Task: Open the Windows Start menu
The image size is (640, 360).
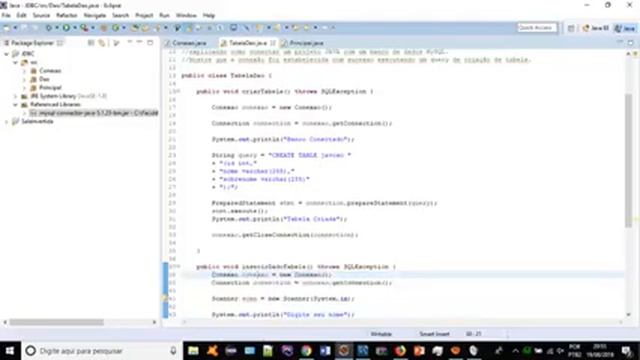Action: click(10, 351)
